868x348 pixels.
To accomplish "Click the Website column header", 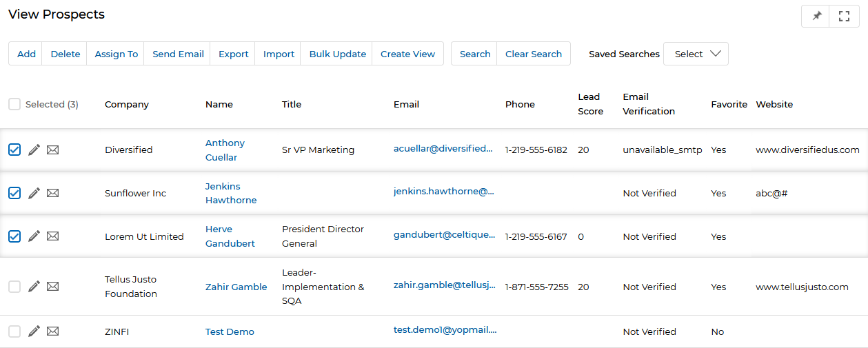I will [x=774, y=104].
